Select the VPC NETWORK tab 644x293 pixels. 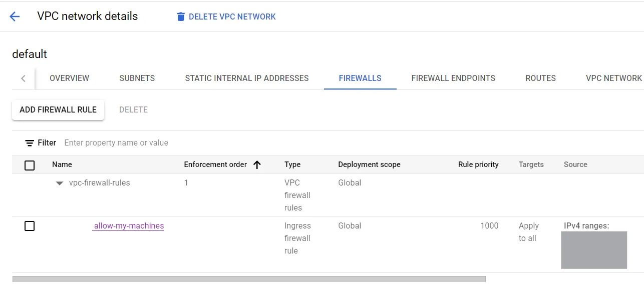(x=613, y=78)
